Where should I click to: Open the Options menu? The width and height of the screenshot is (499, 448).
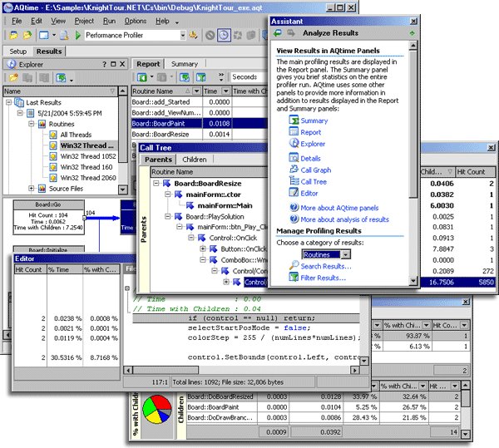click(x=136, y=21)
